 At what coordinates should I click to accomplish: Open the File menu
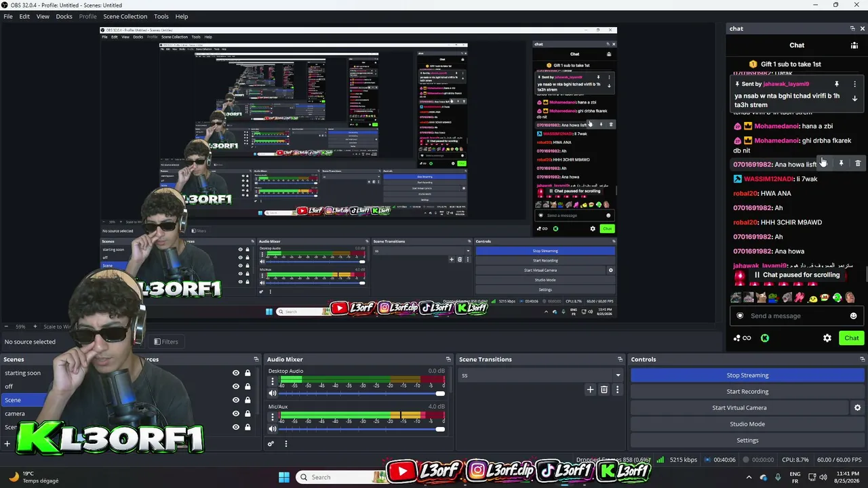point(8,16)
